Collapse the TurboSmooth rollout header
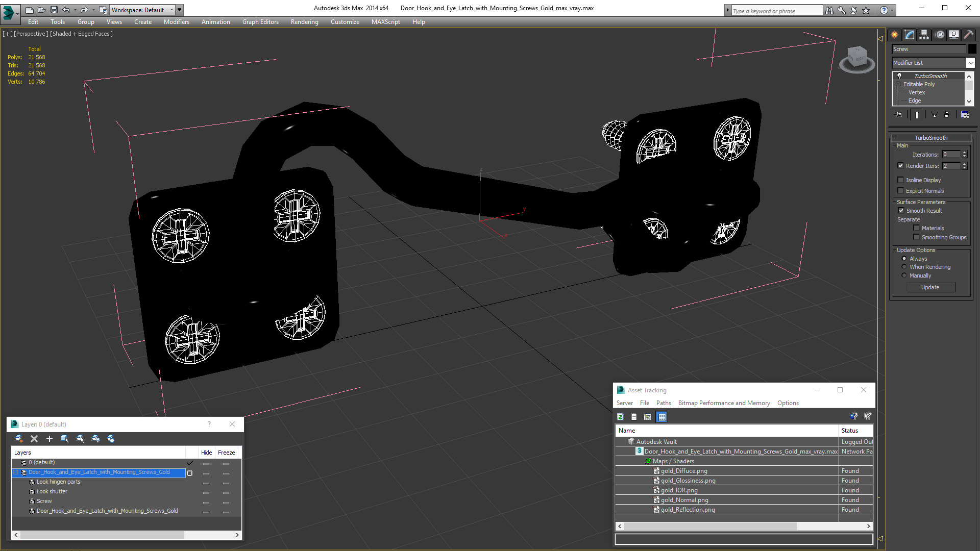 930,138
